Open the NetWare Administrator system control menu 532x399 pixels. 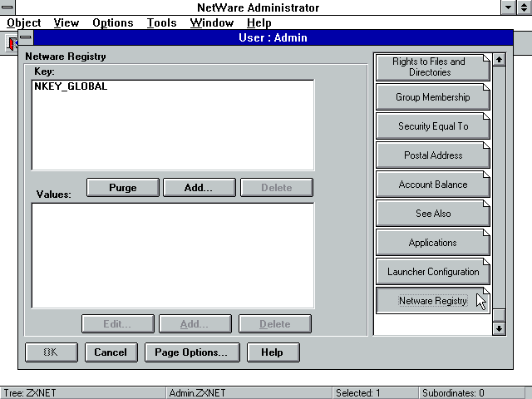(x=7, y=7)
